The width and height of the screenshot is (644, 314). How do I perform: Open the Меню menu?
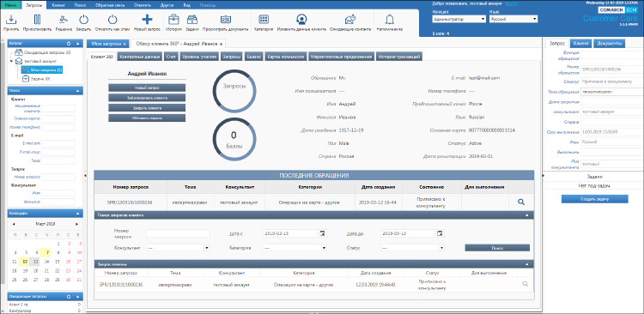coord(9,5)
